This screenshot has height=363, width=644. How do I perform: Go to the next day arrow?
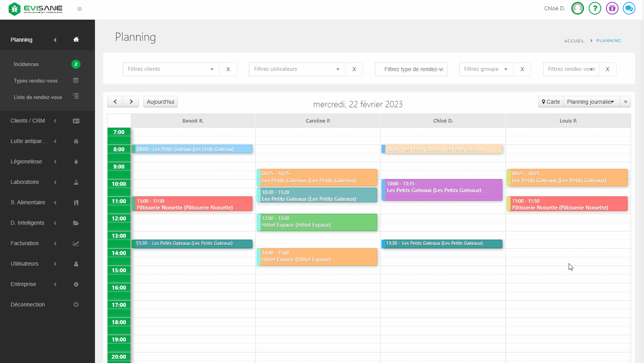[131, 102]
